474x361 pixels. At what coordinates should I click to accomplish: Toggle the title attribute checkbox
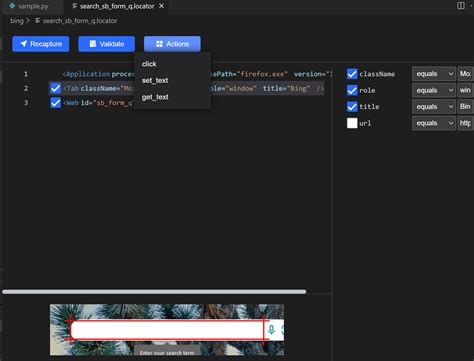(x=352, y=107)
